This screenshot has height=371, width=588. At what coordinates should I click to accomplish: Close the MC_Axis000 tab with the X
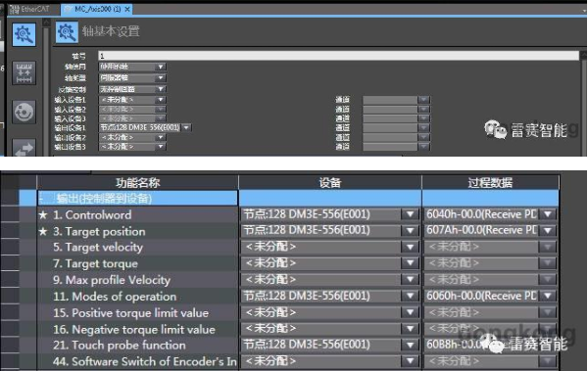click(x=127, y=9)
